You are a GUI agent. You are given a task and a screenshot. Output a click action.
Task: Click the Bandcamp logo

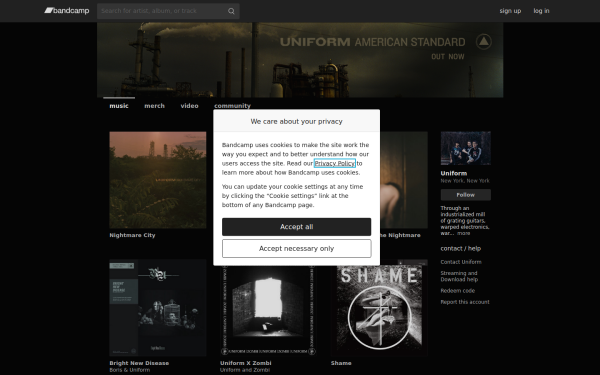(67, 11)
